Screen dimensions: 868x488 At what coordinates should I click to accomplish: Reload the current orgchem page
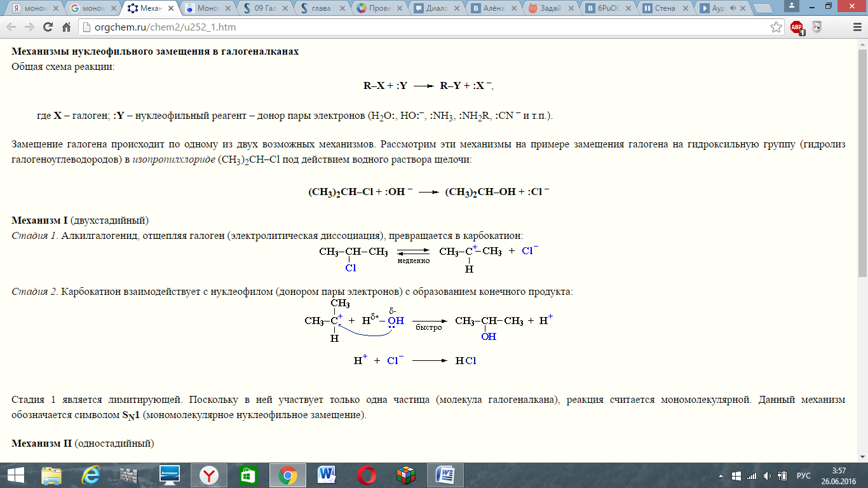[x=48, y=27]
